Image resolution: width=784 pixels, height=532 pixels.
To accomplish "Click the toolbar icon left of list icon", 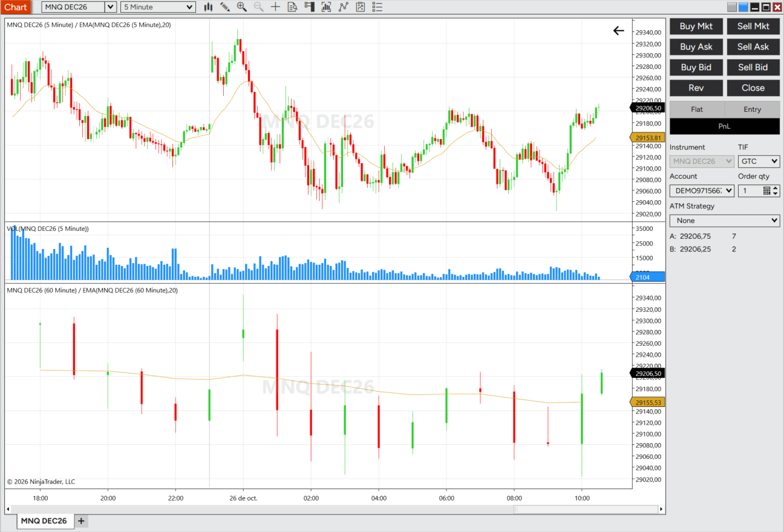I will tap(361, 7).
